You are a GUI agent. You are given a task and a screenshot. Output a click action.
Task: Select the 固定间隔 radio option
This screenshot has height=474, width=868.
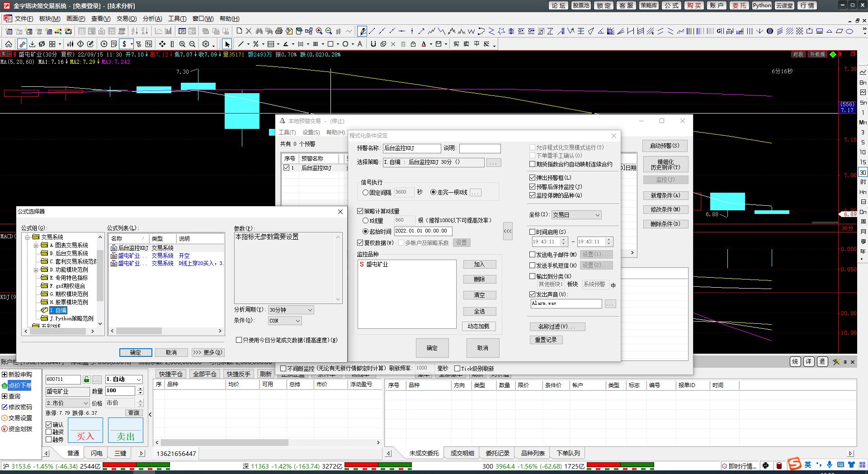pos(365,193)
